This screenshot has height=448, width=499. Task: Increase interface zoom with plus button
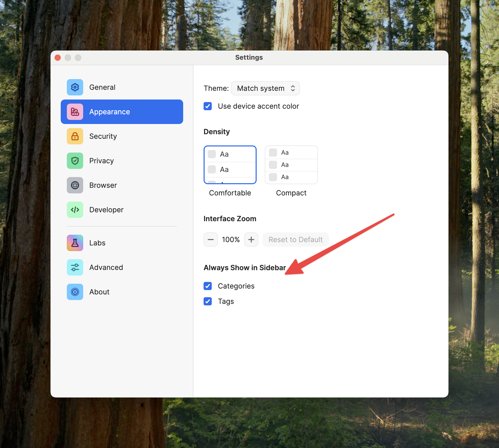[x=251, y=240]
